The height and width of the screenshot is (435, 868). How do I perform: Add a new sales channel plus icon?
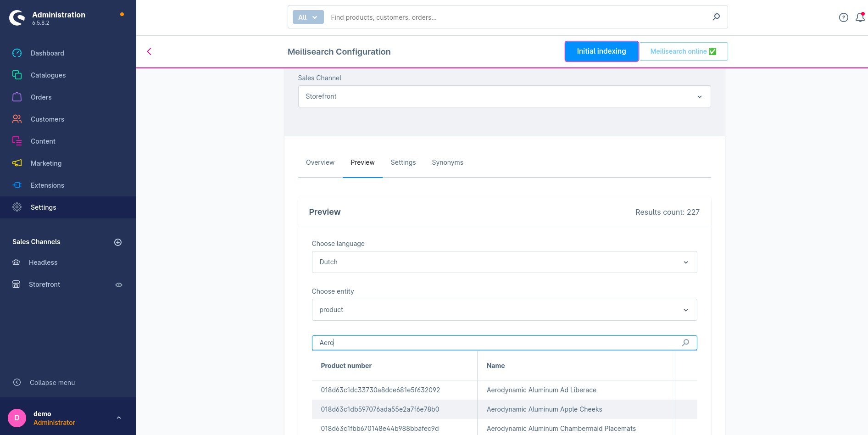(x=118, y=242)
